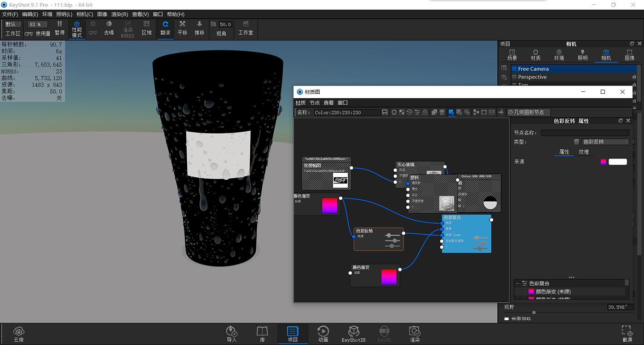Open the 云库 cloud library
The width and height of the screenshot is (644, 345).
pos(18,334)
